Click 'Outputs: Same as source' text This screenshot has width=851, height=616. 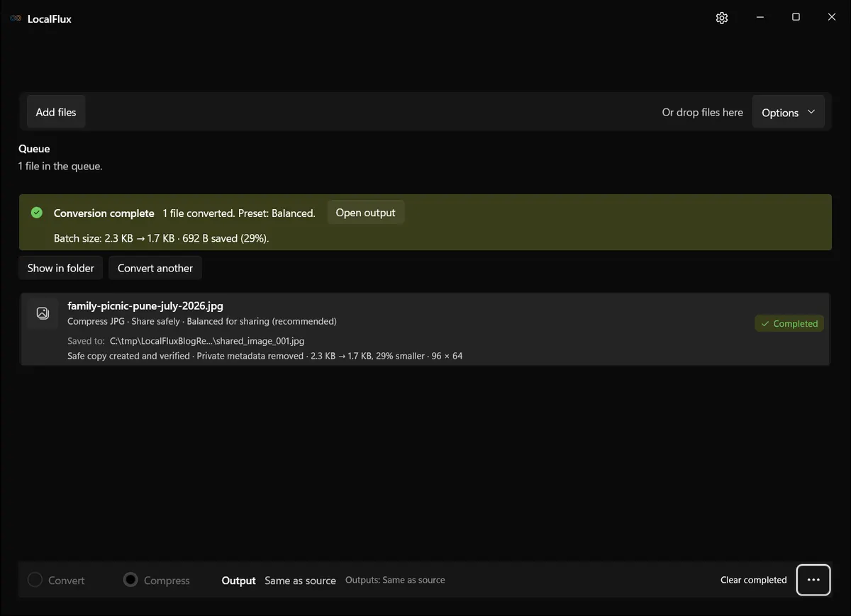[395, 580]
